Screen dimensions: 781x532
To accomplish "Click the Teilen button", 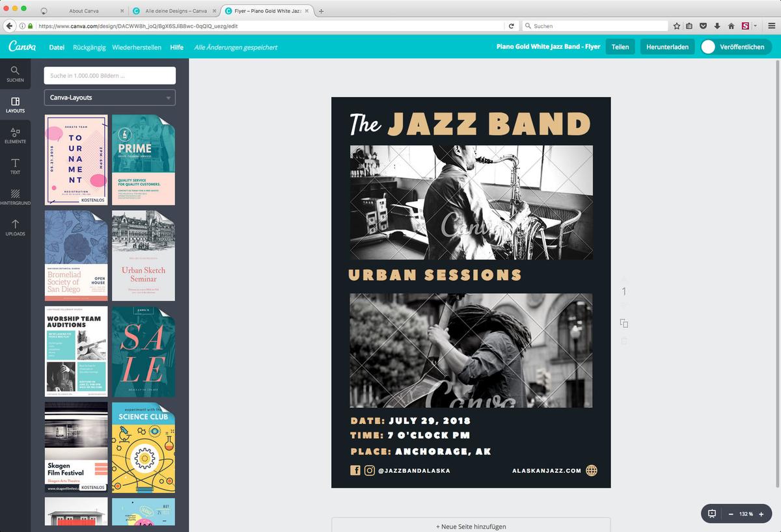I will [620, 47].
